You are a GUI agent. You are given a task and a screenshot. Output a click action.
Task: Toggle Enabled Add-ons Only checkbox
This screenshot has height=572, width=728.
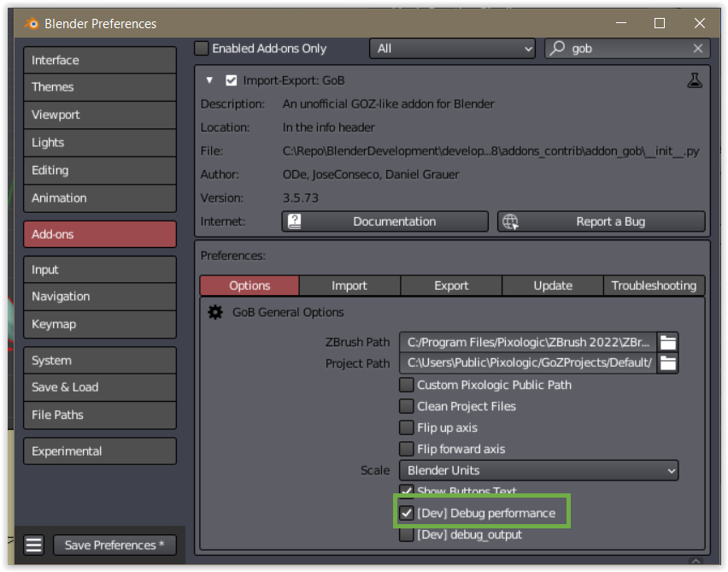coord(202,49)
